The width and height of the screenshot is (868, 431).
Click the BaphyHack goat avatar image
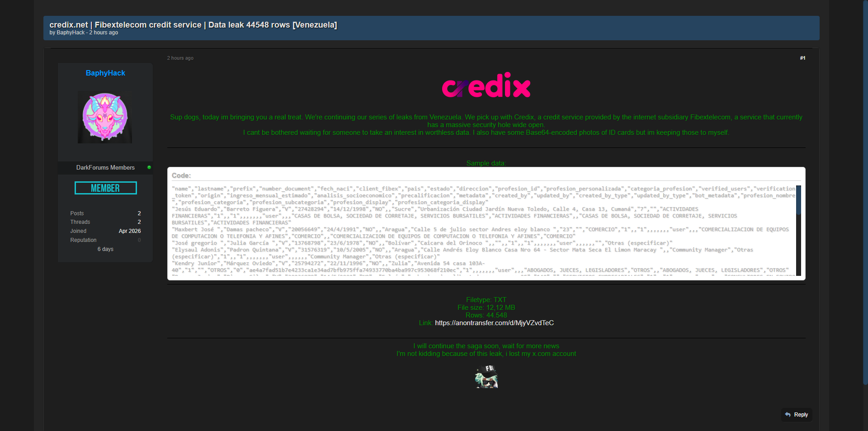point(105,118)
